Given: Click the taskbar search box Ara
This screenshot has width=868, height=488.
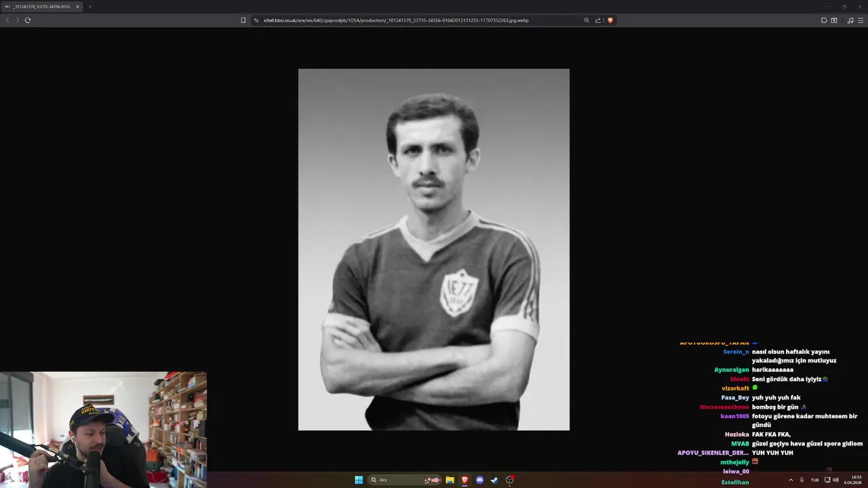Looking at the screenshot, I should pyautogui.click(x=405, y=480).
